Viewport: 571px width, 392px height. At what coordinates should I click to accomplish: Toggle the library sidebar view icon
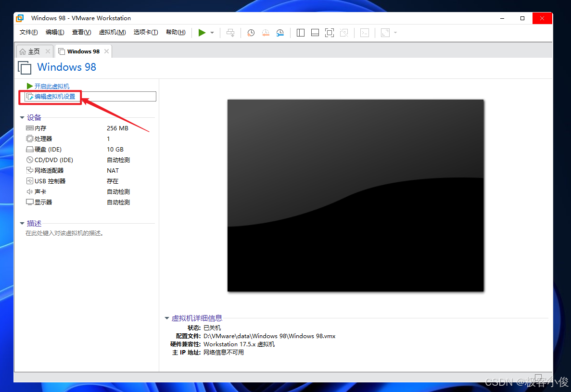point(301,33)
